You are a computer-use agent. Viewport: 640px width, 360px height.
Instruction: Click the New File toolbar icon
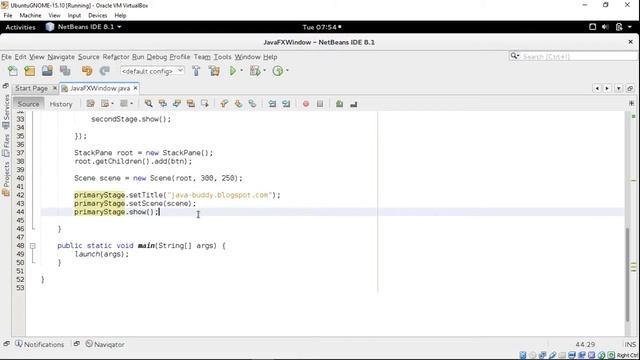pyautogui.click(x=13, y=71)
